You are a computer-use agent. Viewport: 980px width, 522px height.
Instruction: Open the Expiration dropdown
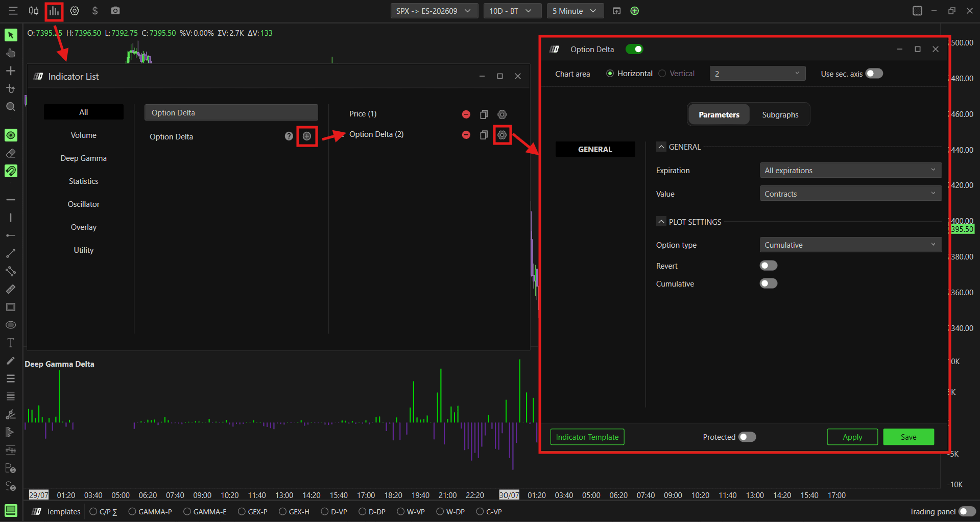[850, 170]
